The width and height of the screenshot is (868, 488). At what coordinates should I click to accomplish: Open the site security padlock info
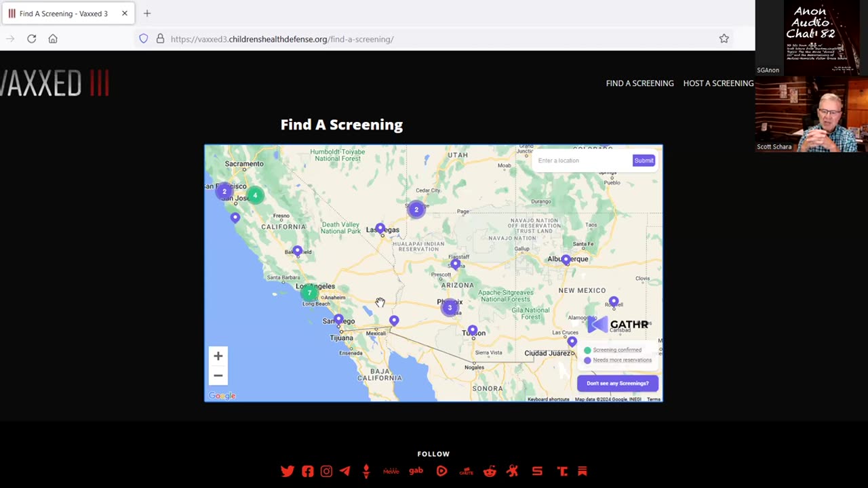pos(160,39)
